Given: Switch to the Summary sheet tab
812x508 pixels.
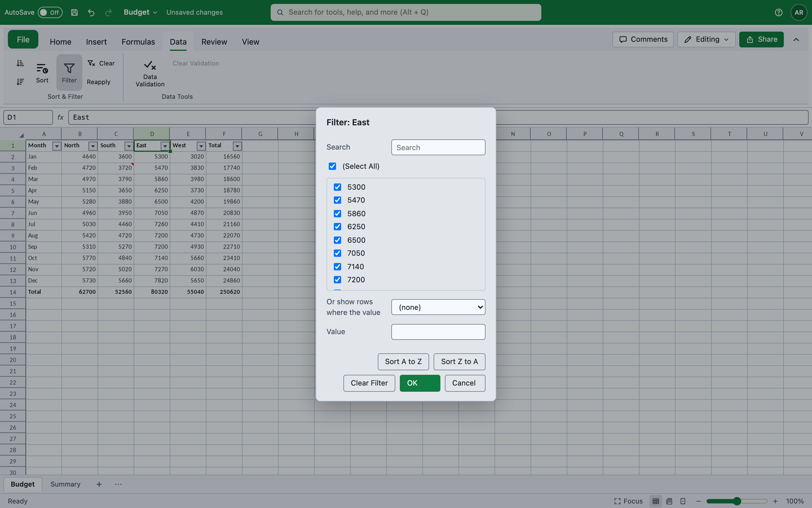Looking at the screenshot, I should point(65,484).
